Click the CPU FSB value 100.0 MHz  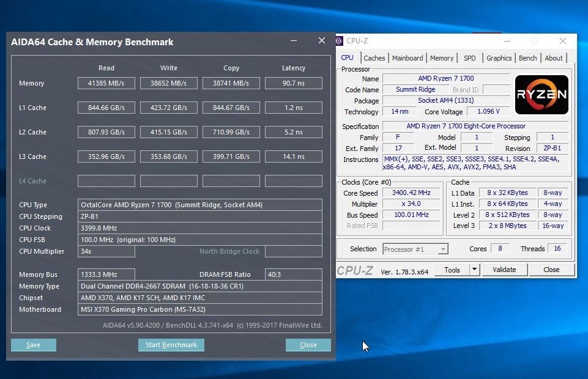(200, 240)
